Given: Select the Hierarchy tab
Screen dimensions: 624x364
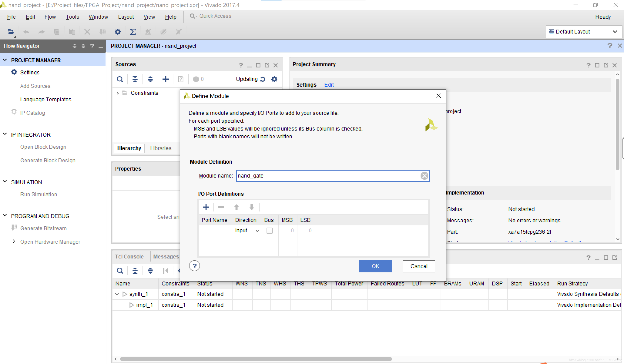Looking at the screenshot, I should point(129,148).
